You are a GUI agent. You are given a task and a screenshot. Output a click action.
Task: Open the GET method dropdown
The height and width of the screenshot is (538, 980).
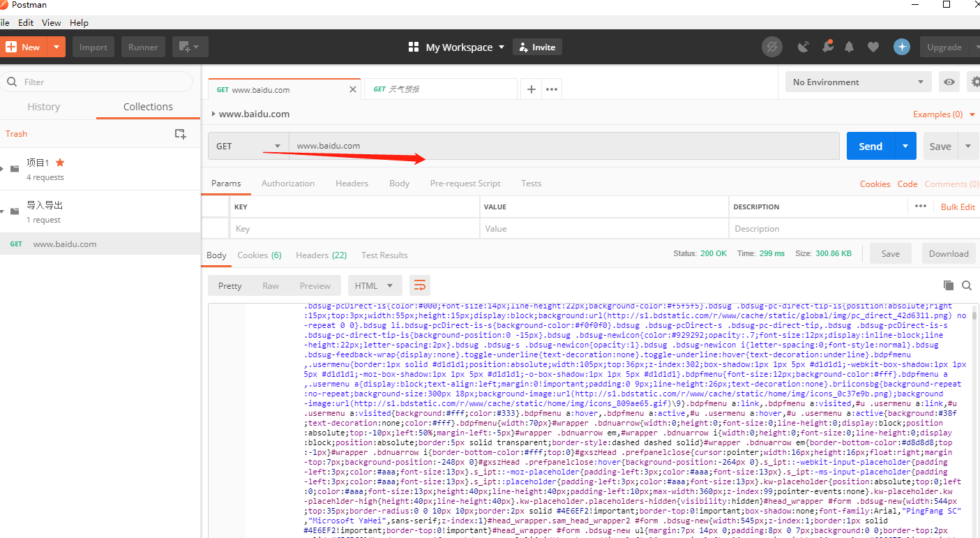[x=248, y=146]
